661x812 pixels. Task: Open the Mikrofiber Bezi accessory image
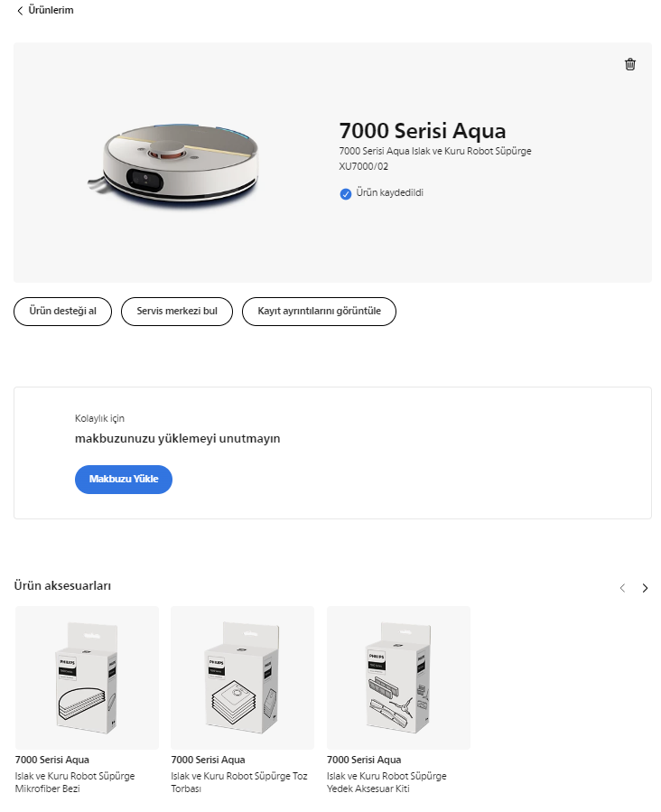point(87,677)
